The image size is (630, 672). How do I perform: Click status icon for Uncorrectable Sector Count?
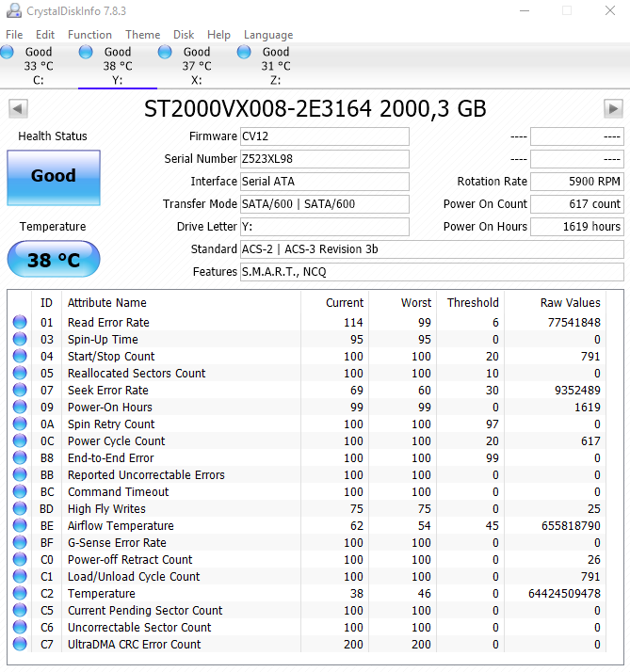20,627
